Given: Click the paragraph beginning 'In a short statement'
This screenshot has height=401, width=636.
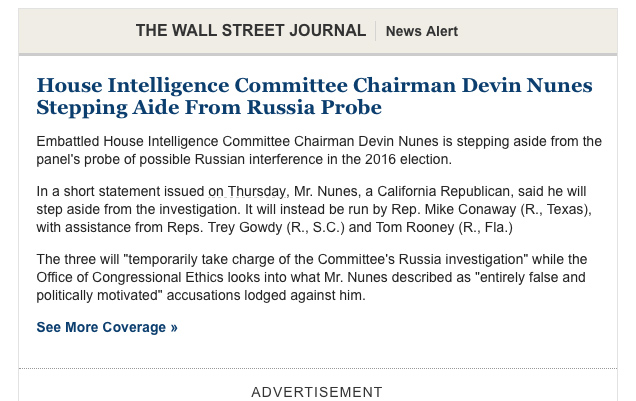Looking at the screenshot, I should point(314,209).
